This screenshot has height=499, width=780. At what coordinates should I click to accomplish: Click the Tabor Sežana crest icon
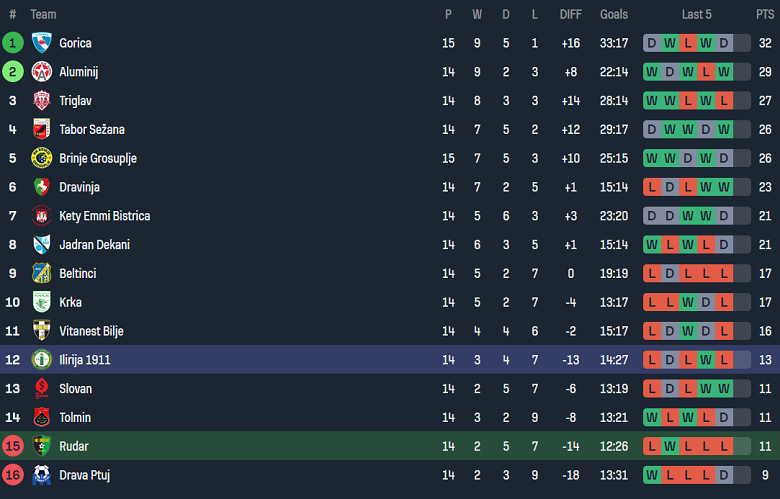click(x=42, y=129)
